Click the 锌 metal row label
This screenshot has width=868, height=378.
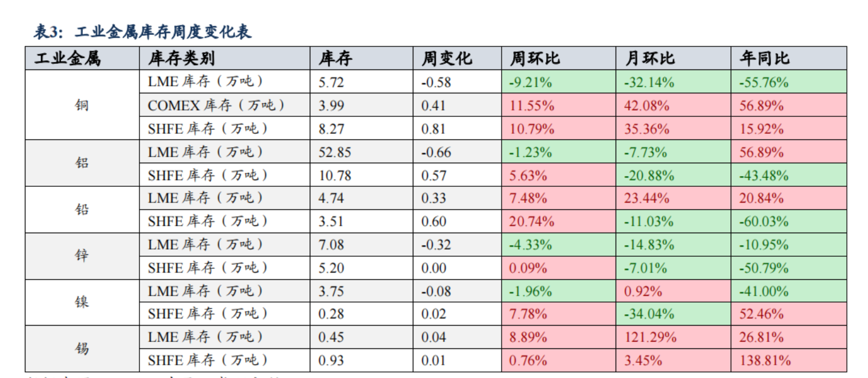82,256
